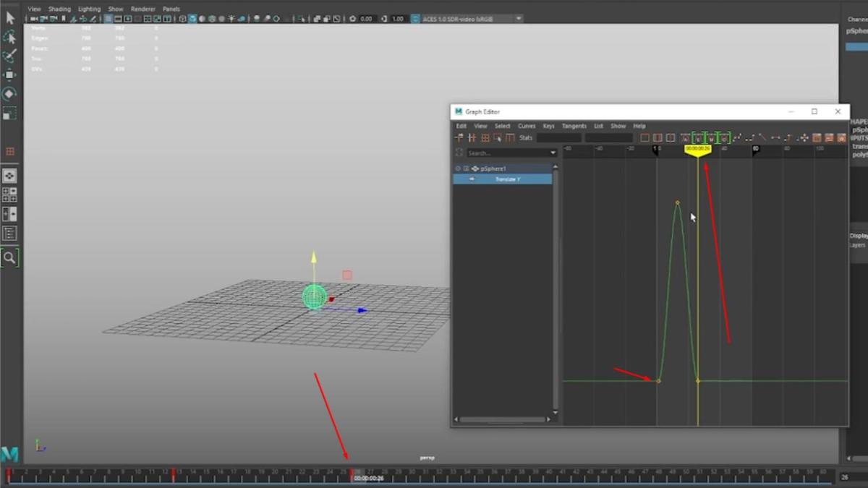Choose the Lasso Select tool

[9, 37]
